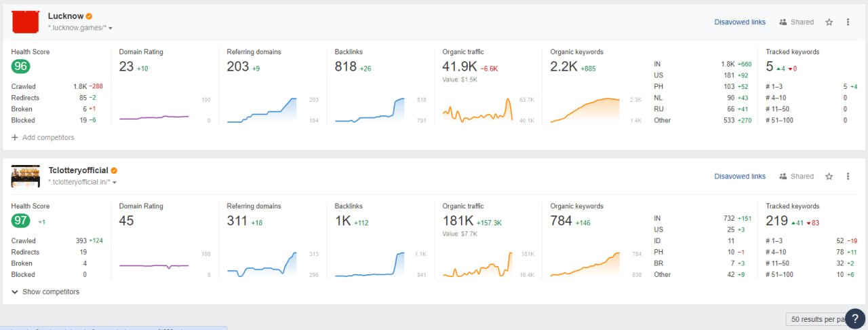Click Tclotteryofficial Organic traffic value 181K
Screen dimensions: 868x330
coord(458,221)
